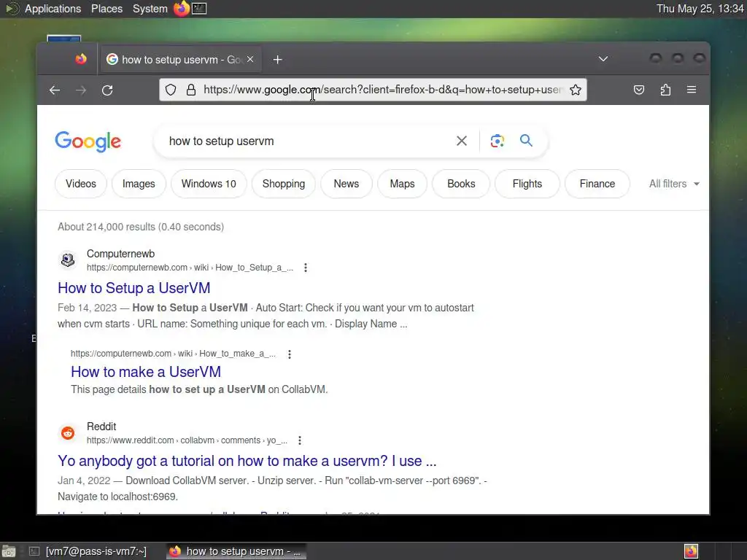Select the Finance filter chip
Viewport: 747px width, 560px height.
(x=597, y=184)
